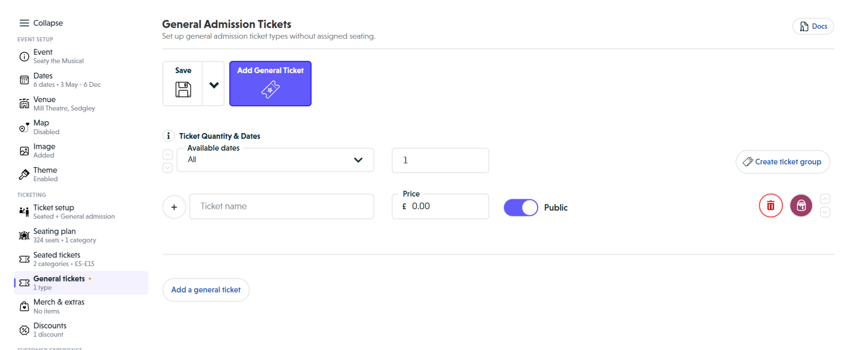Screen dimensions: 868x350
Task: Open the event Image settings
Action: coord(24,150)
